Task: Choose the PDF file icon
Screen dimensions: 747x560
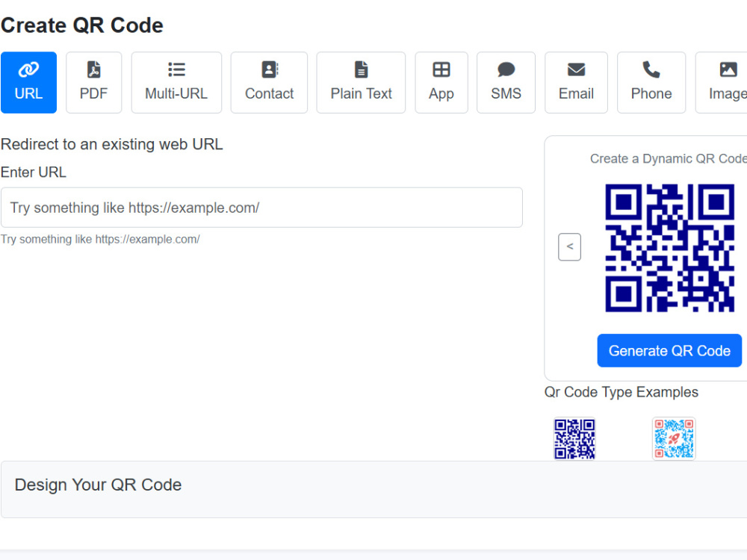Action: (x=94, y=69)
